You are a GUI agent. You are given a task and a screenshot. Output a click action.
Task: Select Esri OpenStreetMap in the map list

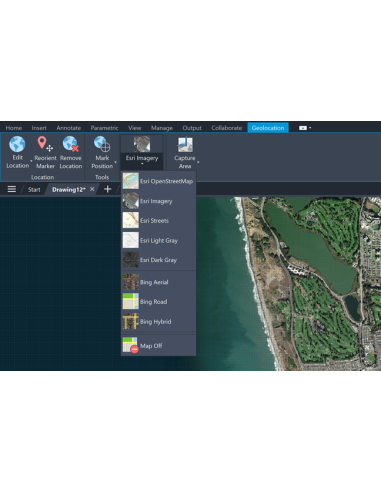click(158, 181)
